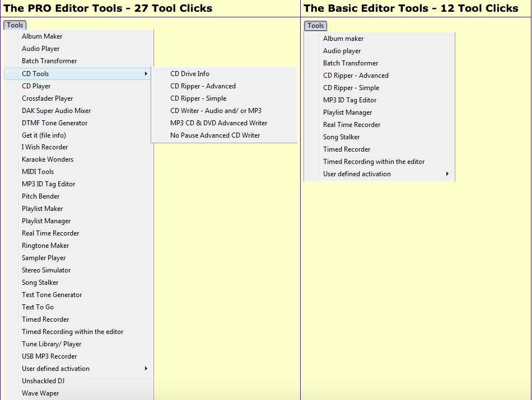This screenshot has width=532, height=400.
Task: Open CD Writer - Audio and/ or MP3
Action: pos(216,111)
